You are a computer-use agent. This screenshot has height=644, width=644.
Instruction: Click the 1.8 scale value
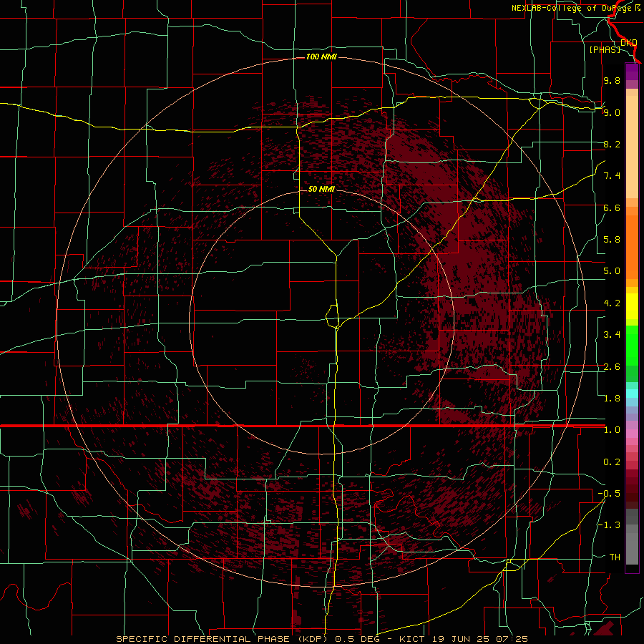[612, 399]
